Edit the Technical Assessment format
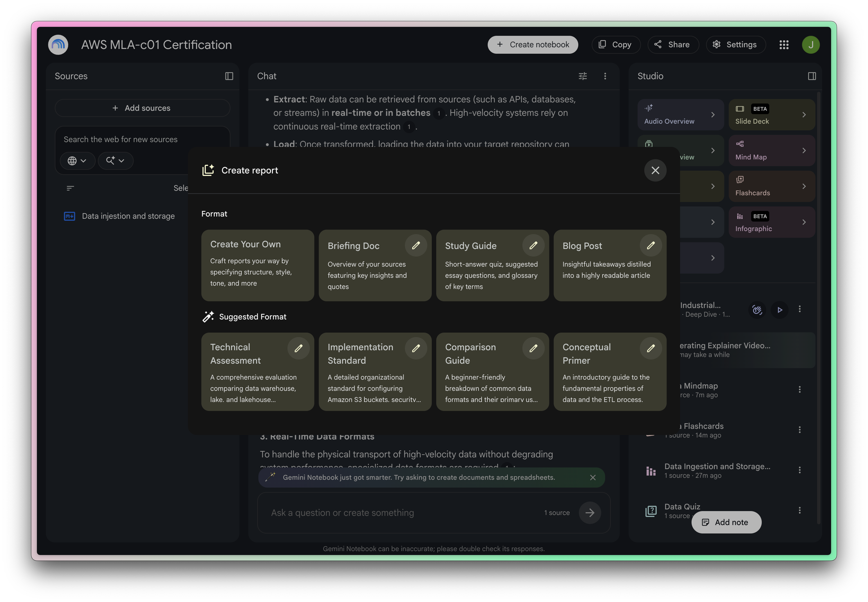 pos(298,349)
